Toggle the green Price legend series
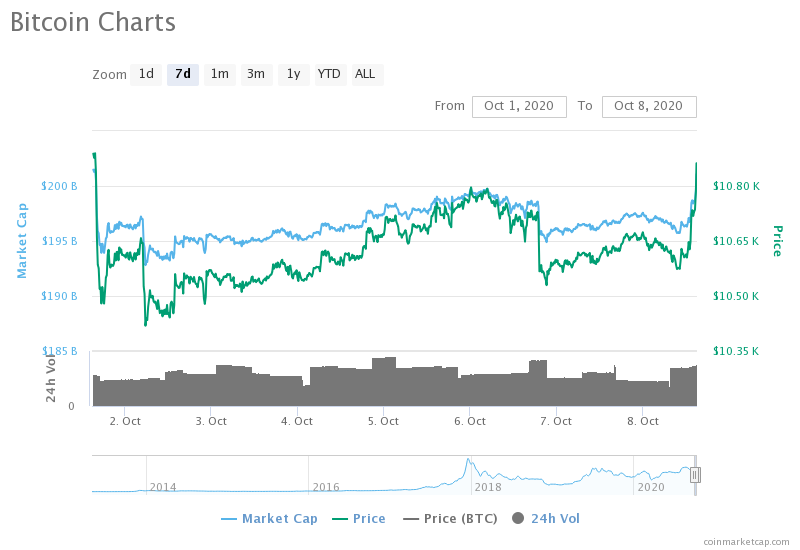 point(359,518)
